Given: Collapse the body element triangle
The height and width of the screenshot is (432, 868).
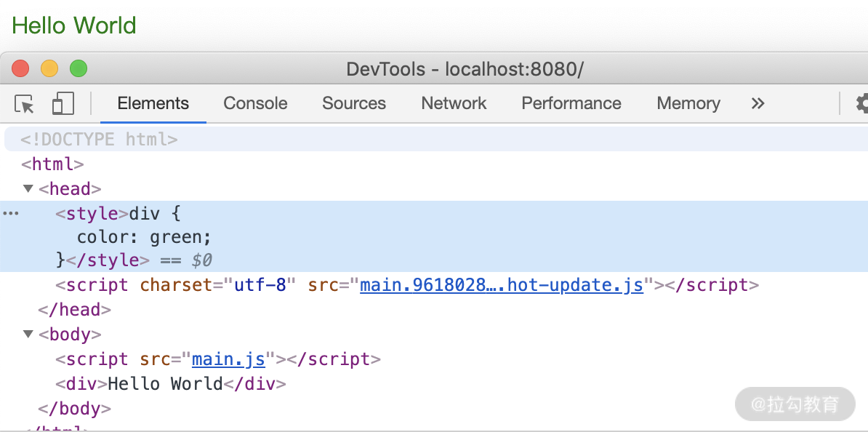Looking at the screenshot, I should click(x=28, y=335).
